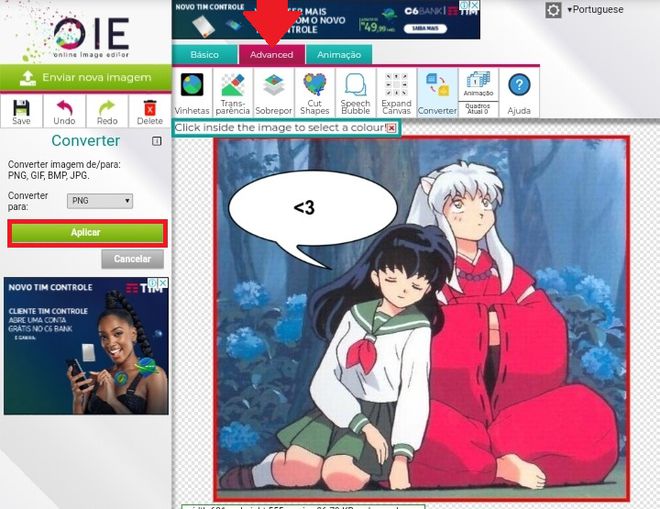Click the speech bubble with <3
This screenshot has height=509, width=660.
pyautogui.click(x=312, y=219)
